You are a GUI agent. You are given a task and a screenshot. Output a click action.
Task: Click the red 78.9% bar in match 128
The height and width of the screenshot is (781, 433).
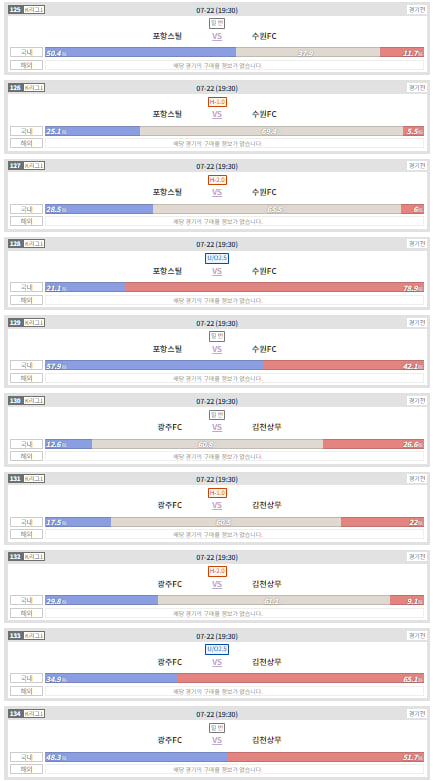[275, 287]
